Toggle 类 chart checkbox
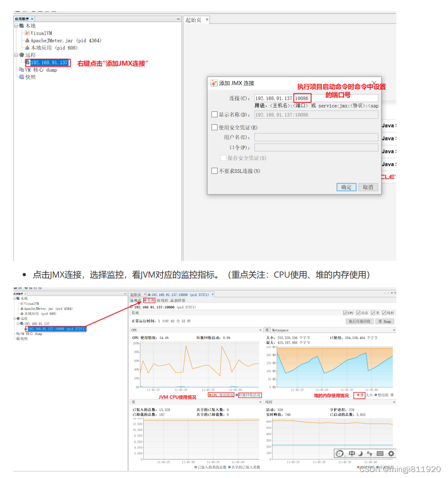This screenshot has width=448, height=478. point(373,313)
